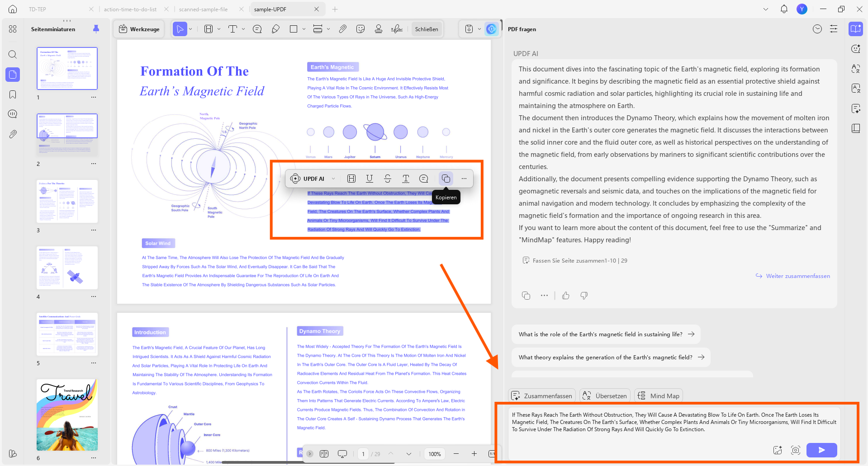The image size is (868, 466).
Task: Switch to the scanned-sample-file tab
Action: tap(203, 9)
